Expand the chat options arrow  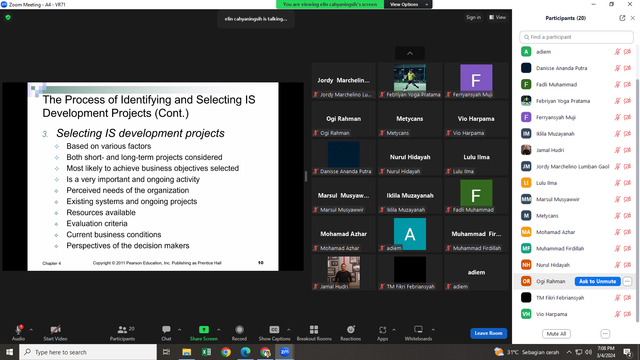coord(179,330)
